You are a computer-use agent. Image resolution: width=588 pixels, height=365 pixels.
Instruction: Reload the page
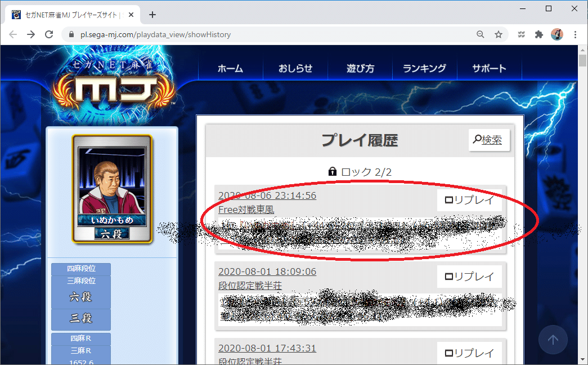(x=49, y=34)
